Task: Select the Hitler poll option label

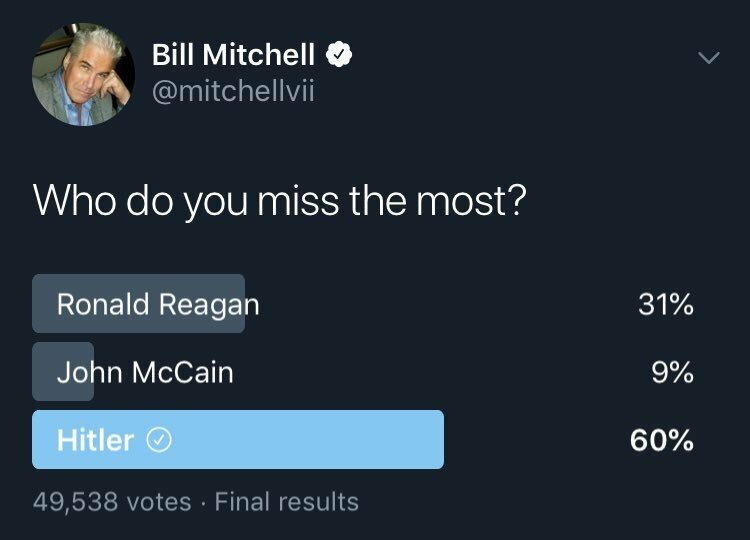Action: (95, 441)
